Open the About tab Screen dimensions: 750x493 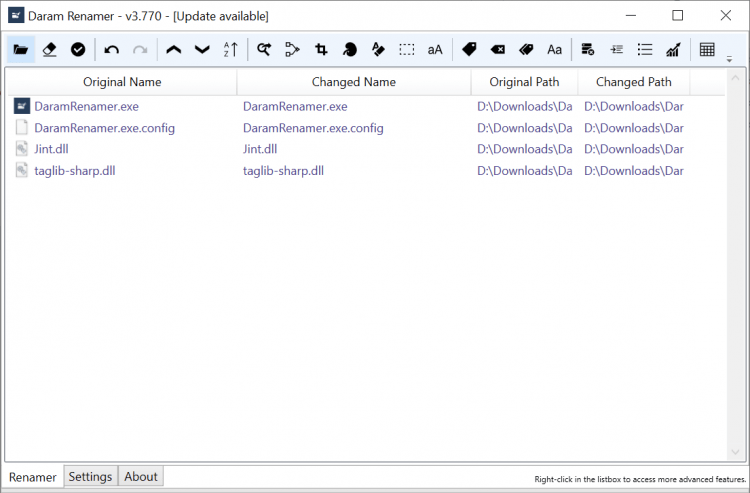pos(141,476)
